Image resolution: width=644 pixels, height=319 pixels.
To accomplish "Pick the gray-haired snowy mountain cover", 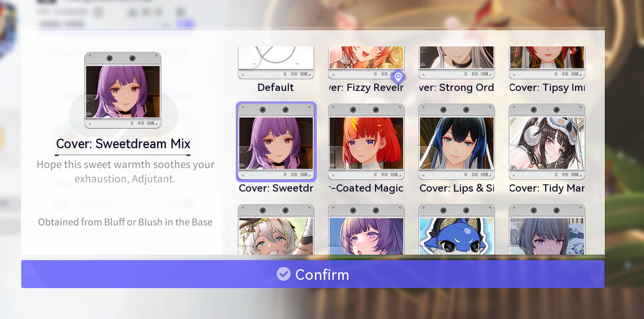I will pos(547,230).
